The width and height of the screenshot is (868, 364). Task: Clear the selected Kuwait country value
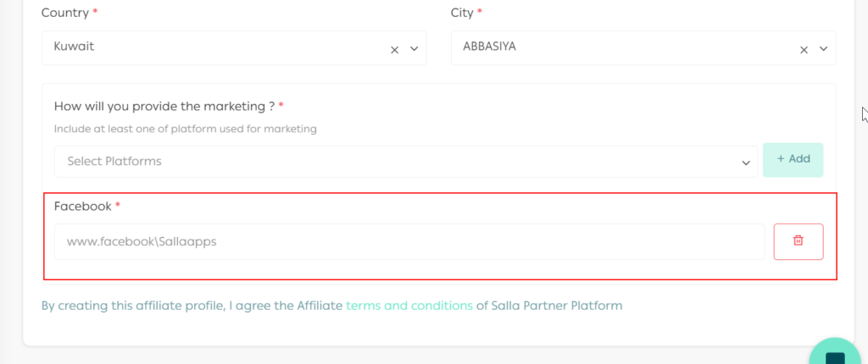pos(394,49)
